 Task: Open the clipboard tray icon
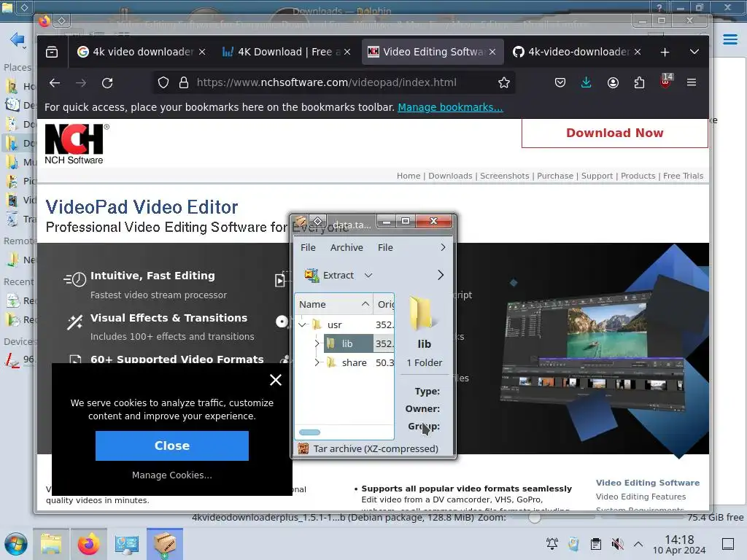click(595, 544)
